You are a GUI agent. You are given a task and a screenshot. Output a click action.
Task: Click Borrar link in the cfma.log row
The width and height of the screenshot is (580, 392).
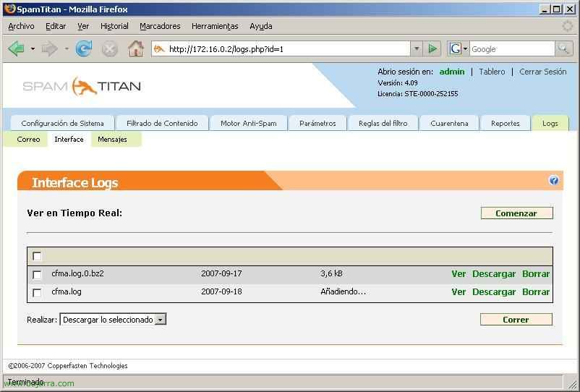(536, 291)
